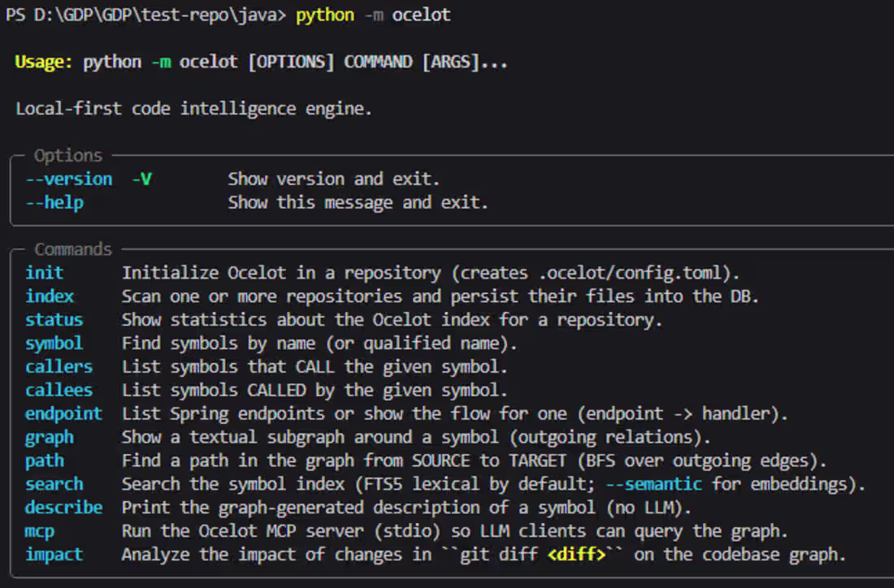Viewport: 894px width, 588px height.
Task: Click the 'impact' command name
Action: (54, 555)
